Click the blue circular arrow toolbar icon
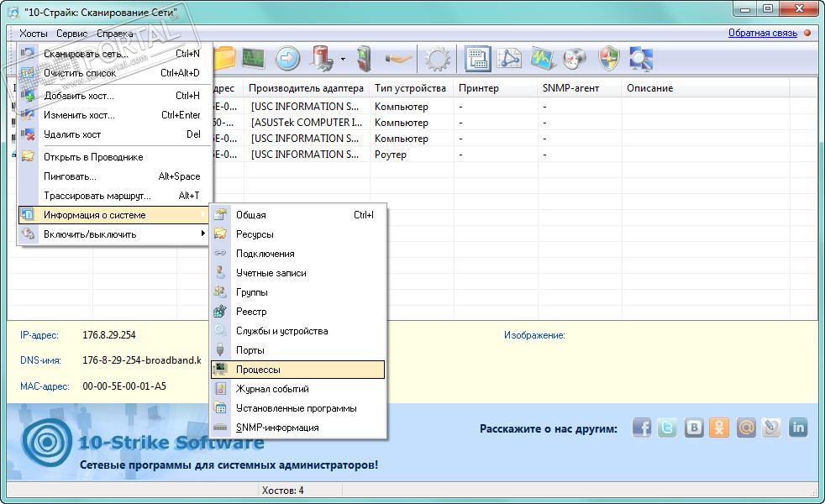This screenshot has height=504, width=825. tap(287, 59)
